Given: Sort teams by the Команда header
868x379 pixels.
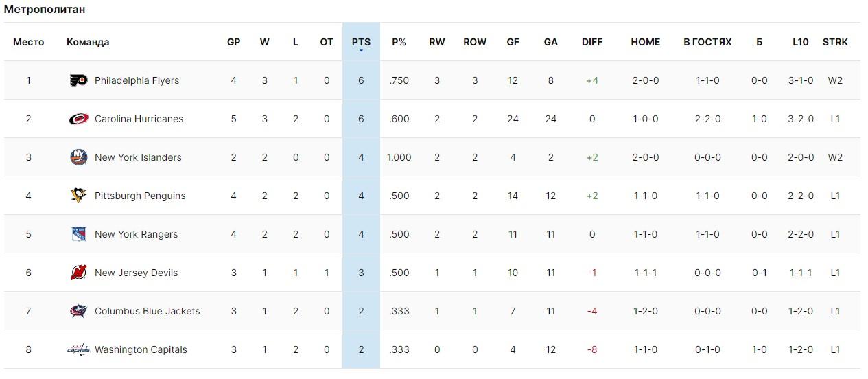Looking at the screenshot, I should 88,42.
